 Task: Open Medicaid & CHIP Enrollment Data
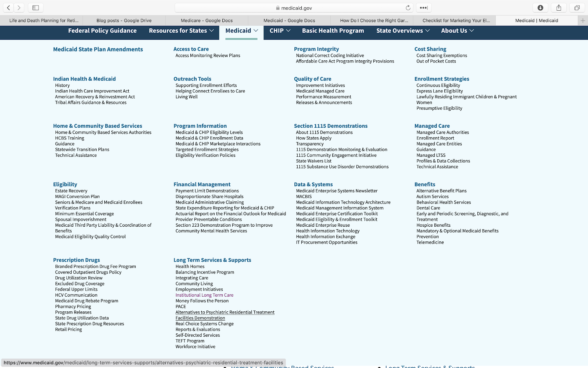pos(209,138)
